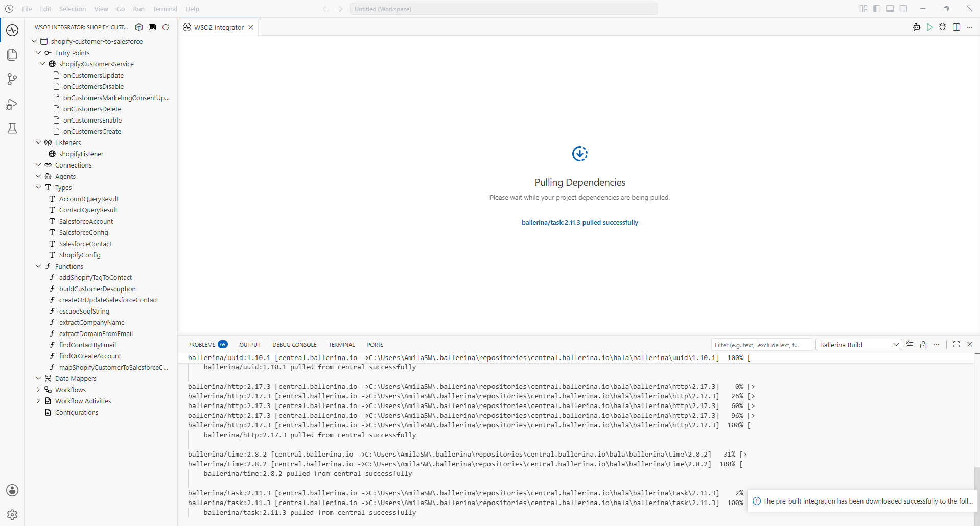
Task: Collapse the Functions section
Action: tap(38, 266)
